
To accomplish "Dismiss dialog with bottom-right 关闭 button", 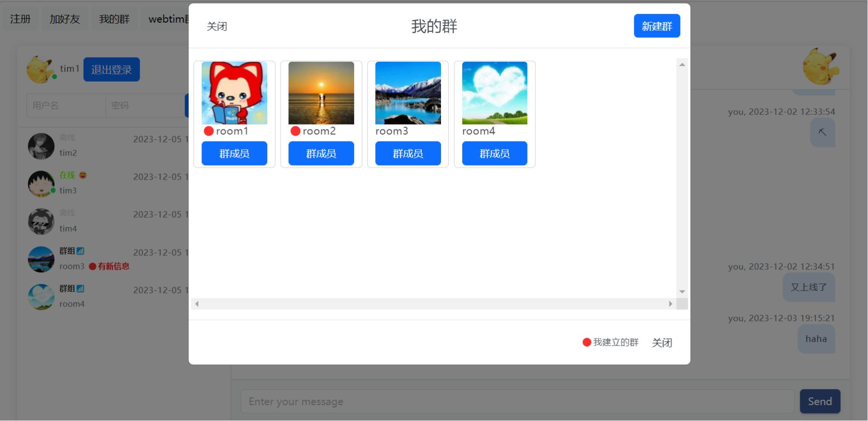I will tap(662, 343).
